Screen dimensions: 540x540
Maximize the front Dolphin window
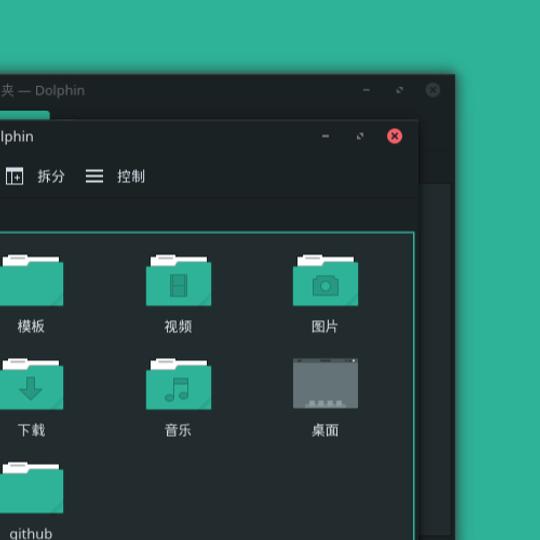click(x=360, y=136)
